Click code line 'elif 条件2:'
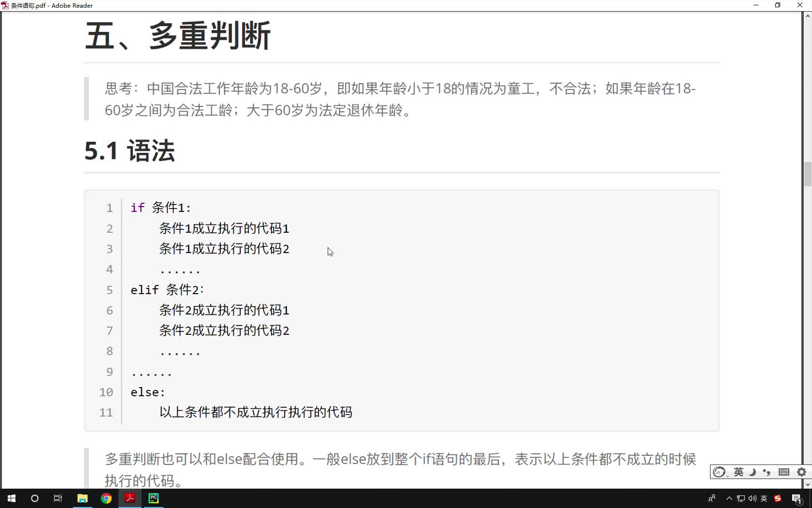The height and width of the screenshot is (508, 812). pos(167,290)
